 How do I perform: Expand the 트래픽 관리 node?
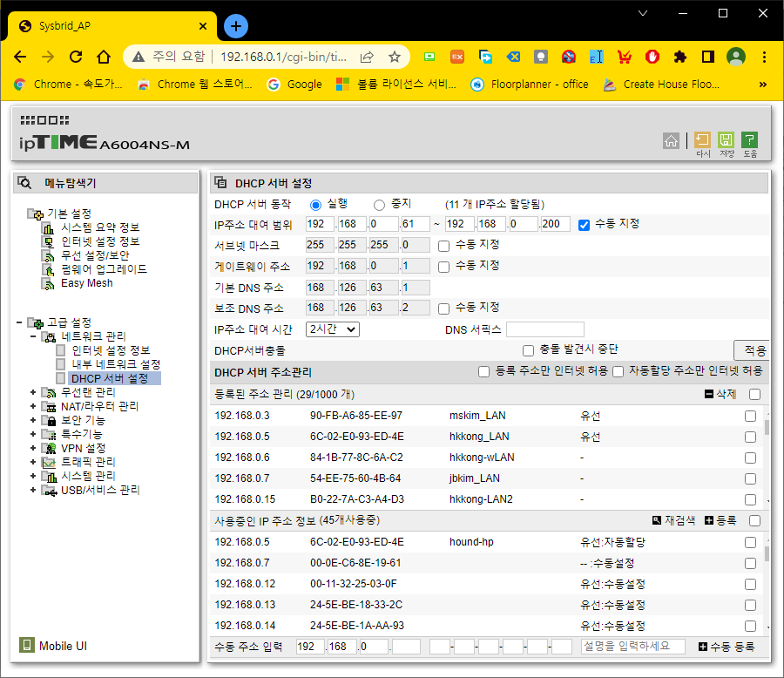click(x=33, y=462)
